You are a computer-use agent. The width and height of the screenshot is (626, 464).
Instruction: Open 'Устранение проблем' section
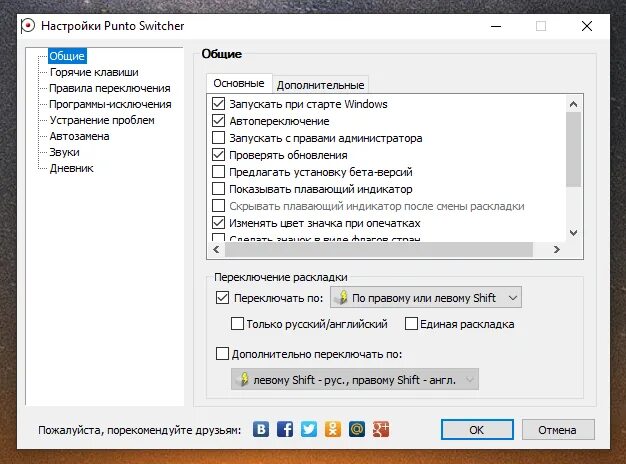pyautogui.click(x=102, y=120)
